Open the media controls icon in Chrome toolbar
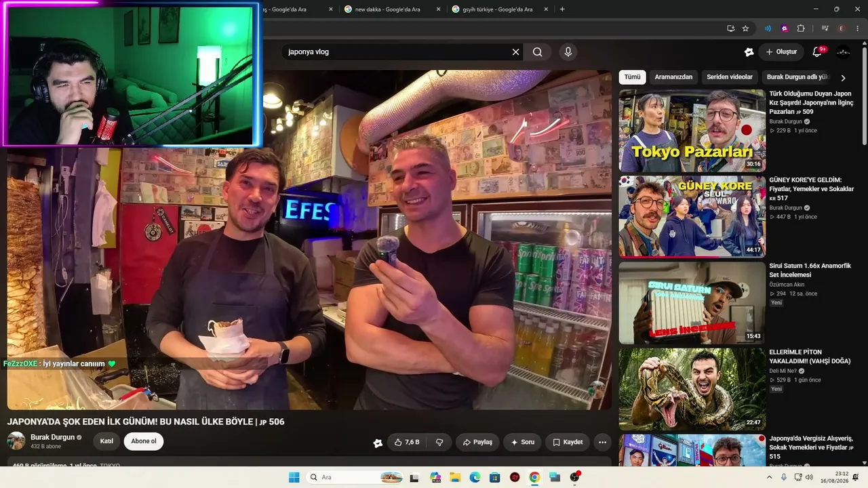Viewport: 868px width, 488px height. click(825, 28)
